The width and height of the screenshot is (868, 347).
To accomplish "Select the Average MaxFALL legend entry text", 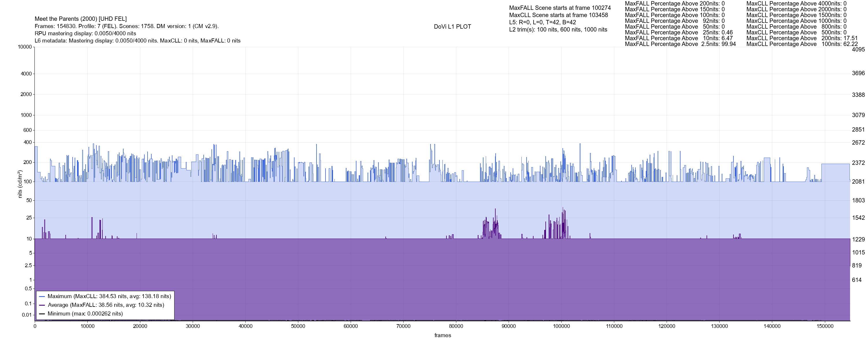I will (106, 305).
